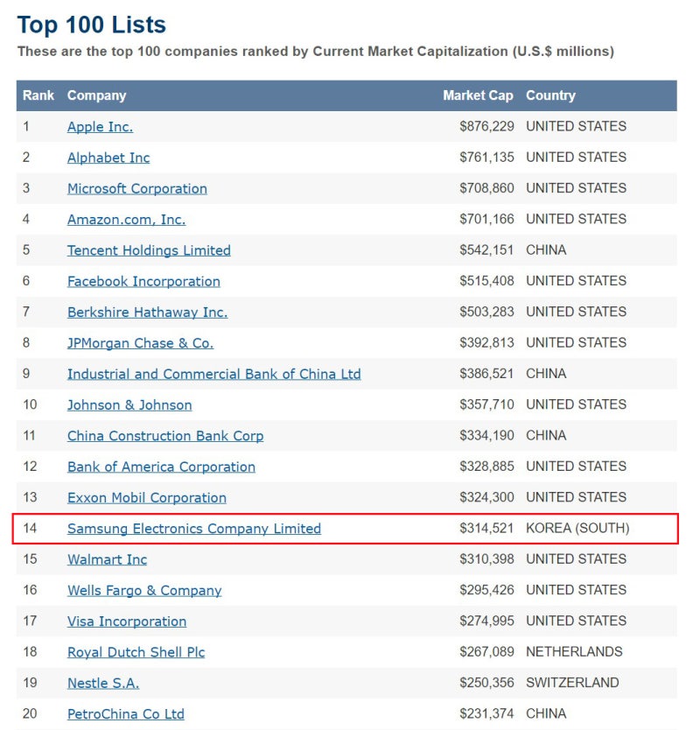The height and width of the screenshot is (730, 700).
Task: Open China Construction Bank Corp link
Action: 165,436
